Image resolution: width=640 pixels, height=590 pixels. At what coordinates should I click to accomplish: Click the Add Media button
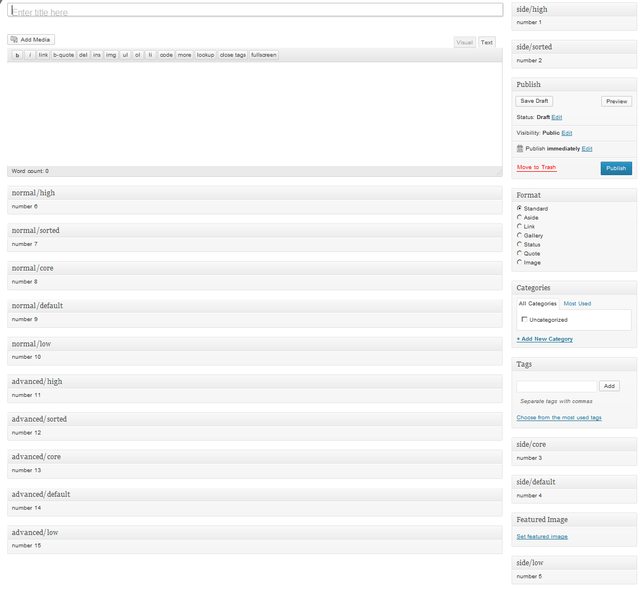(x=31, y=40)
